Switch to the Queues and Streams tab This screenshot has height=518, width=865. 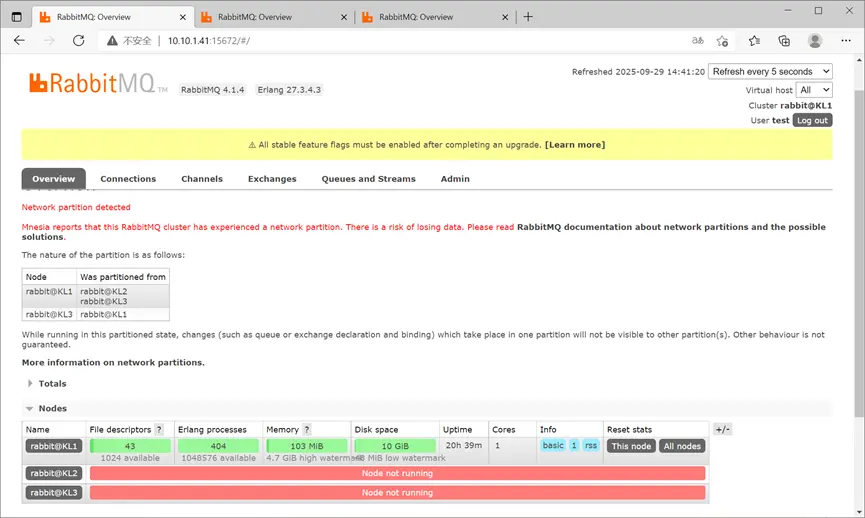pyautogui.click(x=368, y=179)
